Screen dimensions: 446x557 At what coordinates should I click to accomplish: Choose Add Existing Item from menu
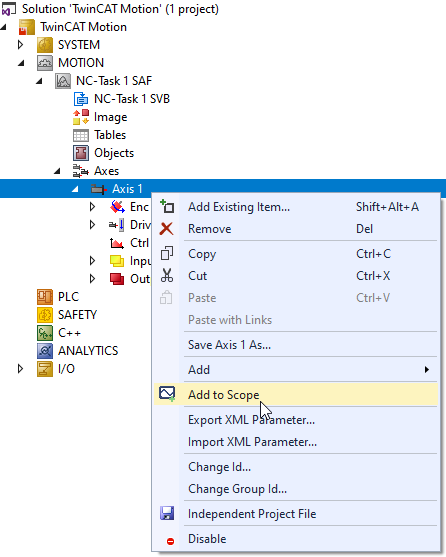(296, 207)
